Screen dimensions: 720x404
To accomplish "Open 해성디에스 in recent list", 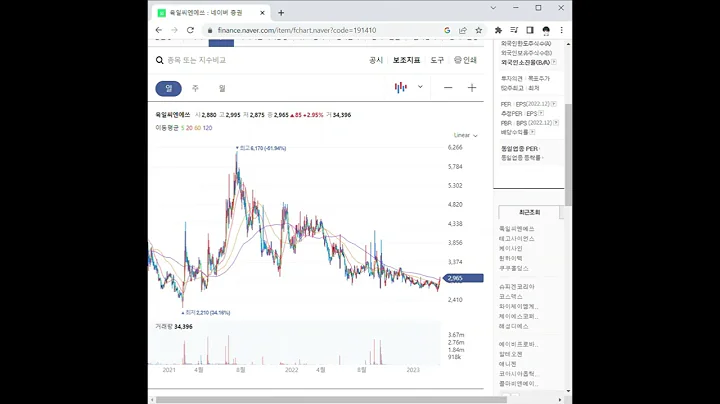I will (x=514, y=326).
